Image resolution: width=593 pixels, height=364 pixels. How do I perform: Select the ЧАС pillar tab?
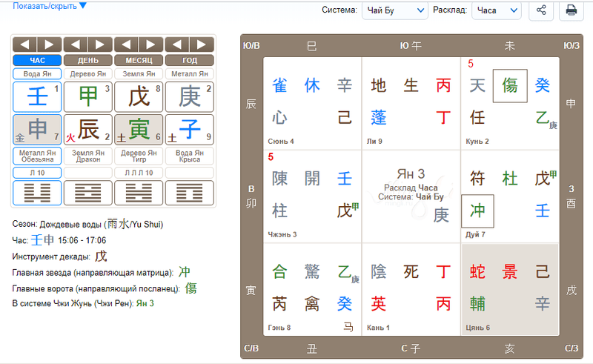click(38, 59)
